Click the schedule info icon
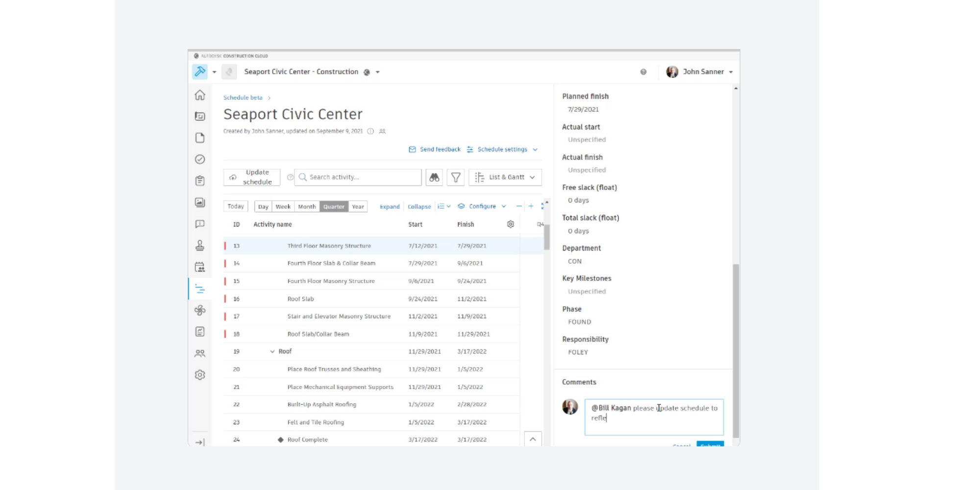 370,131
